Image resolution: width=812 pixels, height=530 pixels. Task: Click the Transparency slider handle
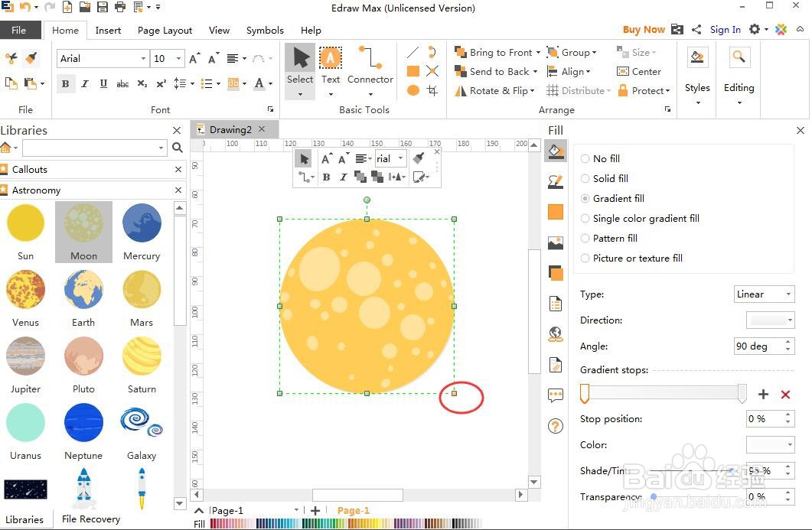pyautogui.click(x=654, y=496)
